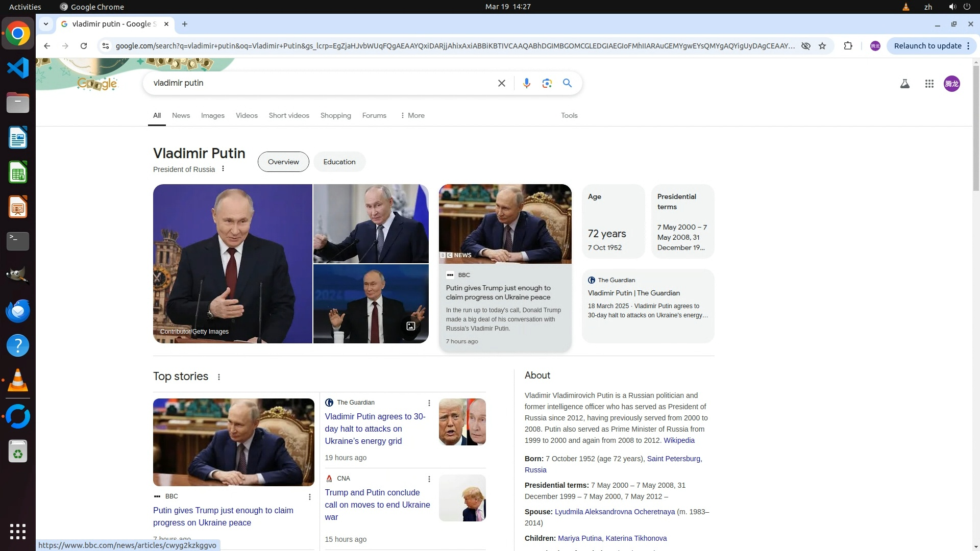Open VLC from the dock
Viewport: 980px width, 551px height.
(x=17, y=381)
